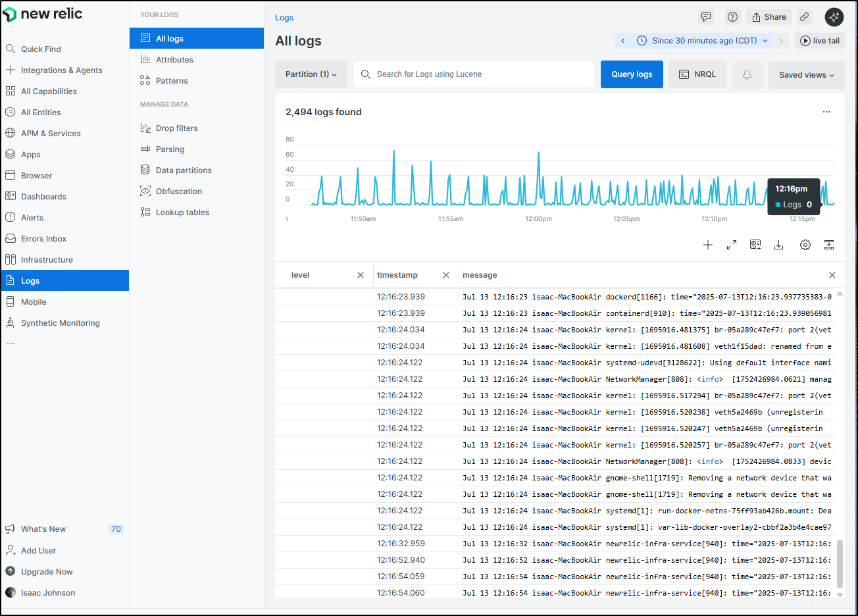The height and width of the screenshot is (616, 858).
Task: Open the table settings gear icon
Action: pyautogui.click(x=805, y=245)
